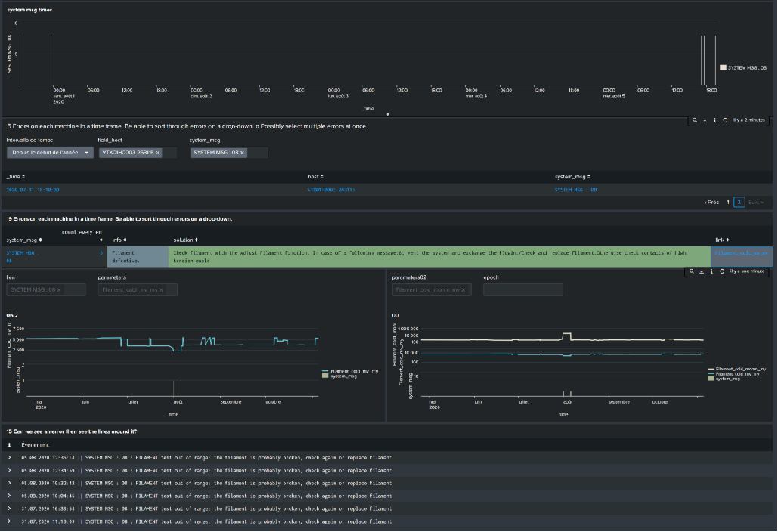Click the info icon in the errors panel toolbar
The height and width of the screenshot is (532, 778).
715,119
